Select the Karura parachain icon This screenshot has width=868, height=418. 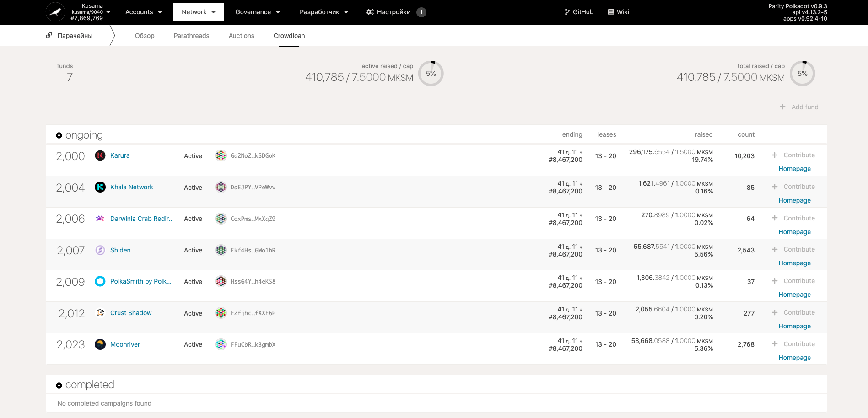pyautogui.click(x=100, y=155)
